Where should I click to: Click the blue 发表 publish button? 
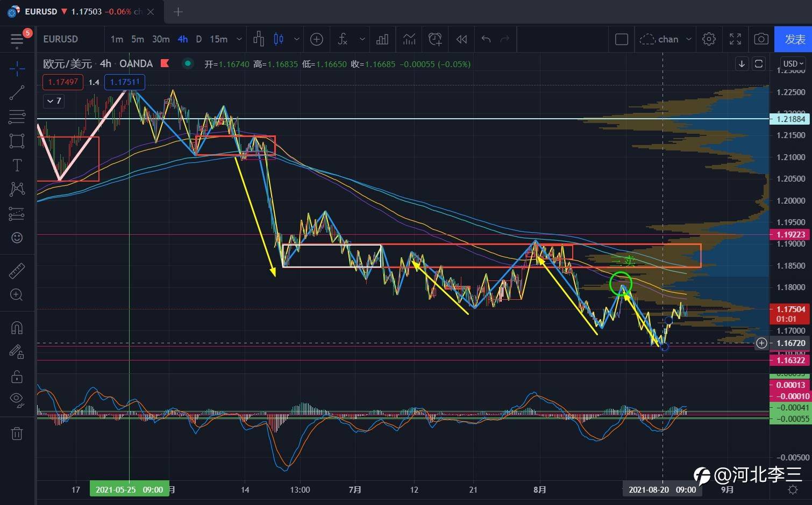tap(794, 39)
